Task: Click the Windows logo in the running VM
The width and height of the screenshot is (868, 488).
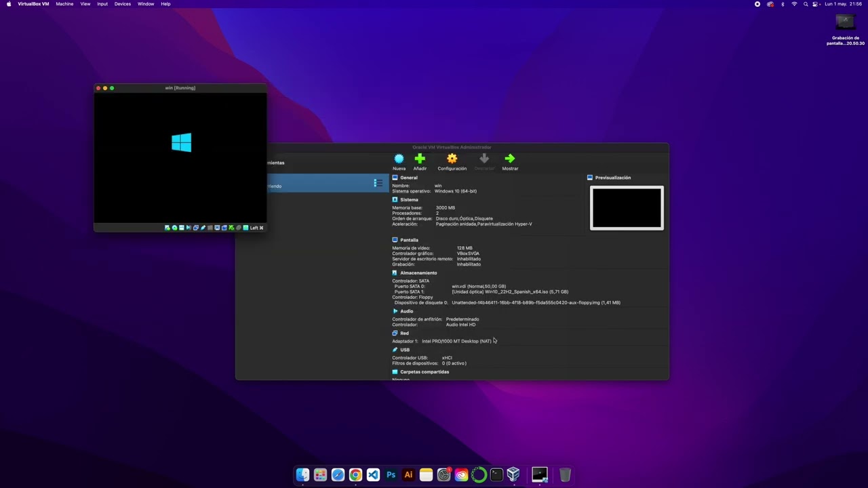Action: (x=181, y=142)
